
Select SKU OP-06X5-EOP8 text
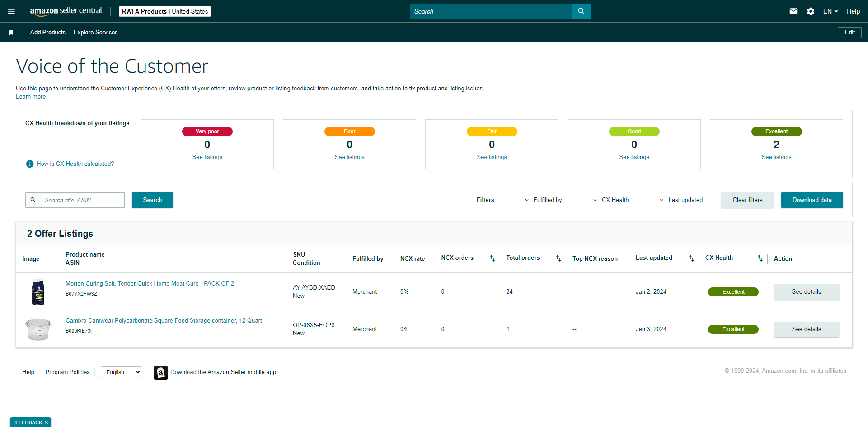[x=314, y=325]
